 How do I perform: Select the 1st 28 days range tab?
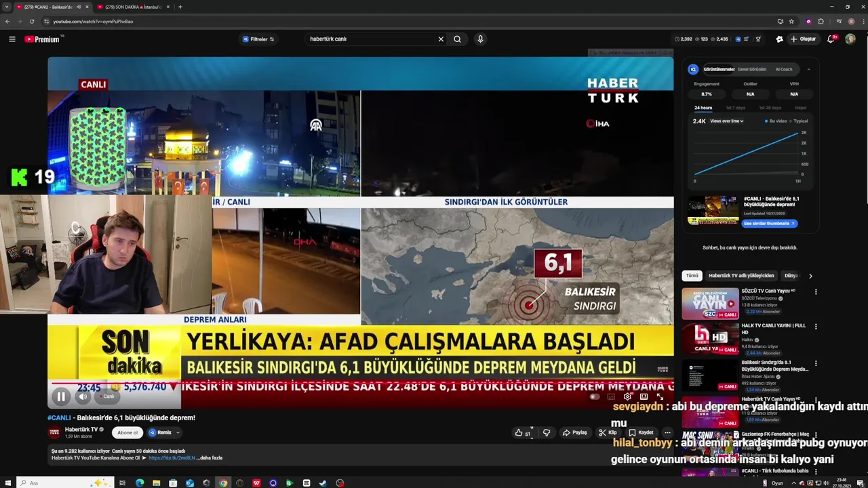pyautogui.click(x=770, y=108)
